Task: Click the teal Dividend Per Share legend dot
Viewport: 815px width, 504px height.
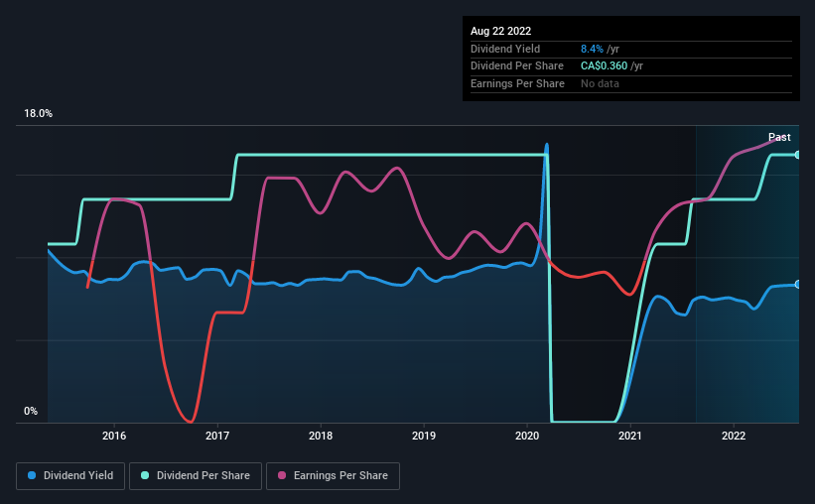Action: [x=145, y=475]
